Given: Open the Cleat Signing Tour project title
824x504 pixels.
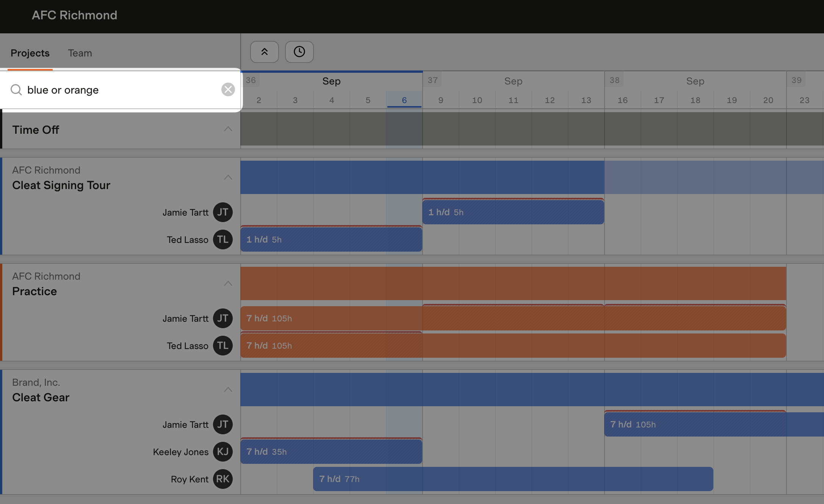Looking at the screenshot, I should tap(61, 185).
